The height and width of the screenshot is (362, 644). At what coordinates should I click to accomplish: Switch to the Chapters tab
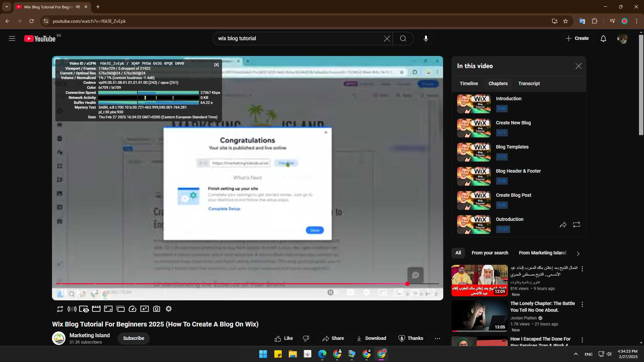pos(498,83)
